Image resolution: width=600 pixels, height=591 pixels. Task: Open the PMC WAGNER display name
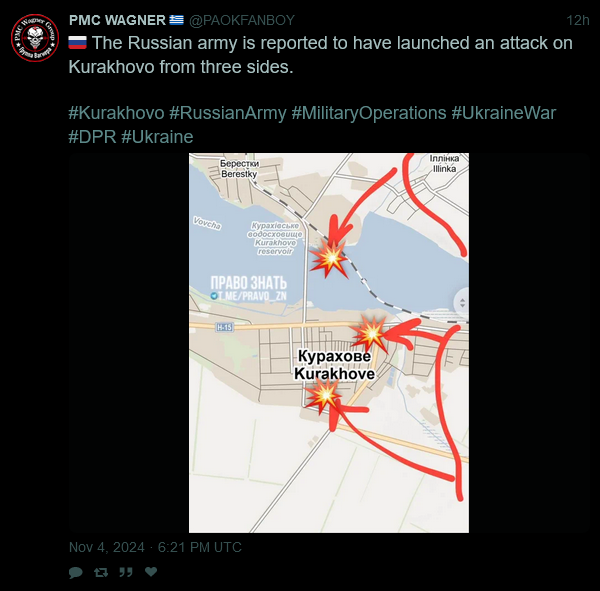click(117, 20)
